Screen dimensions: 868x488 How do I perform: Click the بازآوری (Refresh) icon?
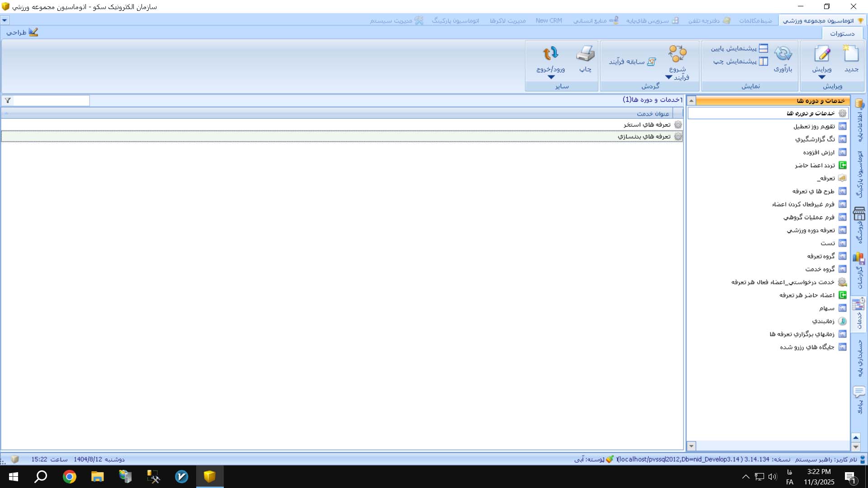pyautogui.click(x=783, y=54)
